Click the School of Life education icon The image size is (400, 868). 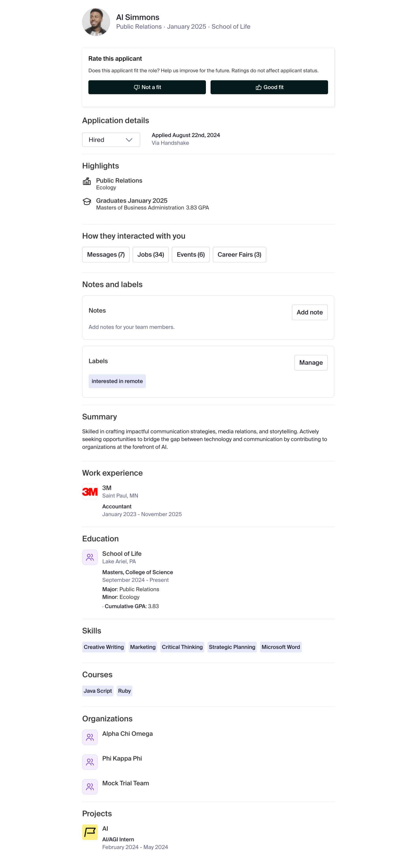coord(90,557)
